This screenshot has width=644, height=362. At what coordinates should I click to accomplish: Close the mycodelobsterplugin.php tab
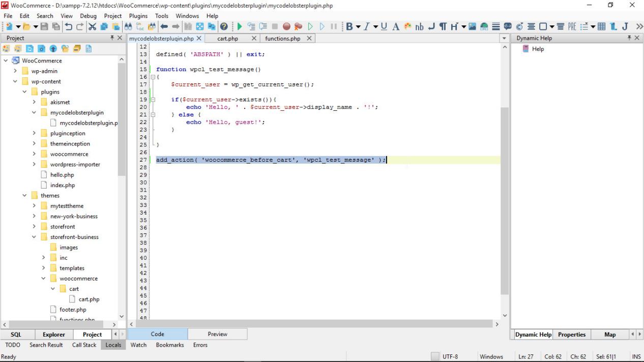click(199, 39)
